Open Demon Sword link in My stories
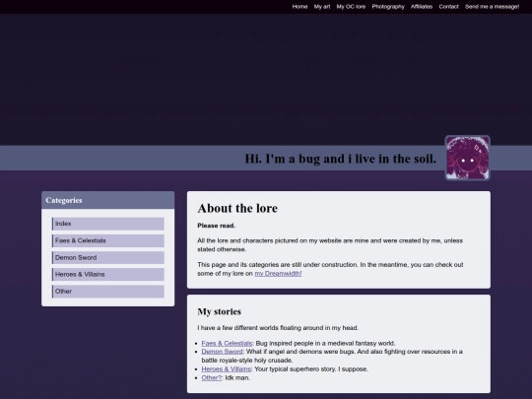 coord(222,352)
